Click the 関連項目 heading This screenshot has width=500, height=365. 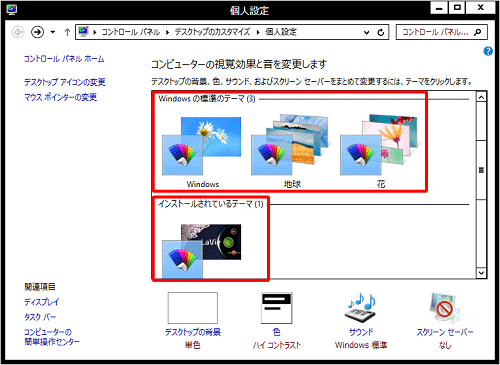pos(40,287)
